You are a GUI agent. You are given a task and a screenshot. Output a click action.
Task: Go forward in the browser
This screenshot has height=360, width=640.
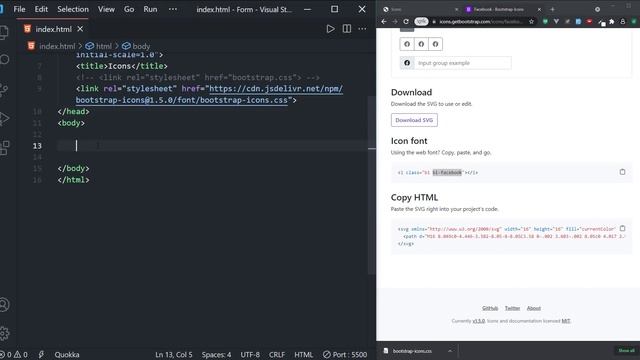(395, 22)
